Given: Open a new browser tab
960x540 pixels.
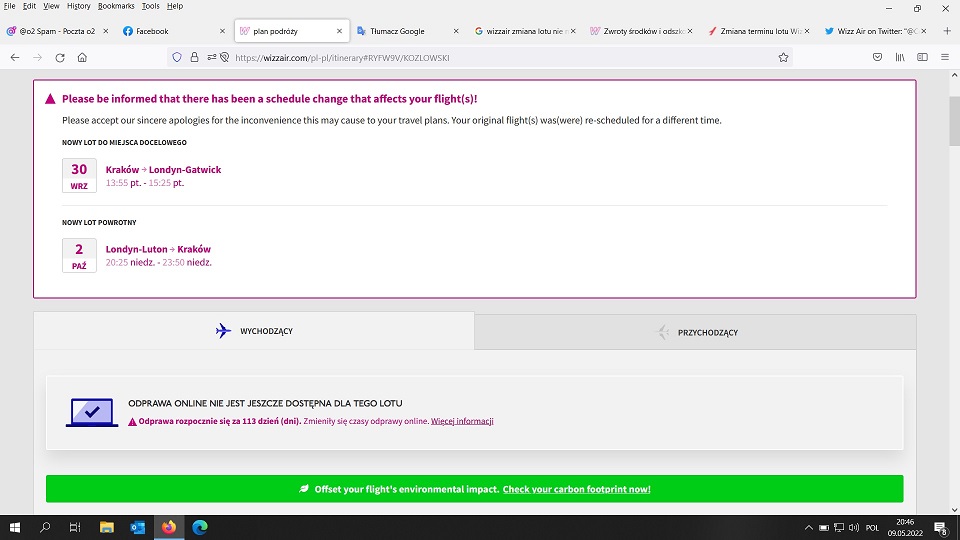Looking at the screenshot, I should (947, 31).
